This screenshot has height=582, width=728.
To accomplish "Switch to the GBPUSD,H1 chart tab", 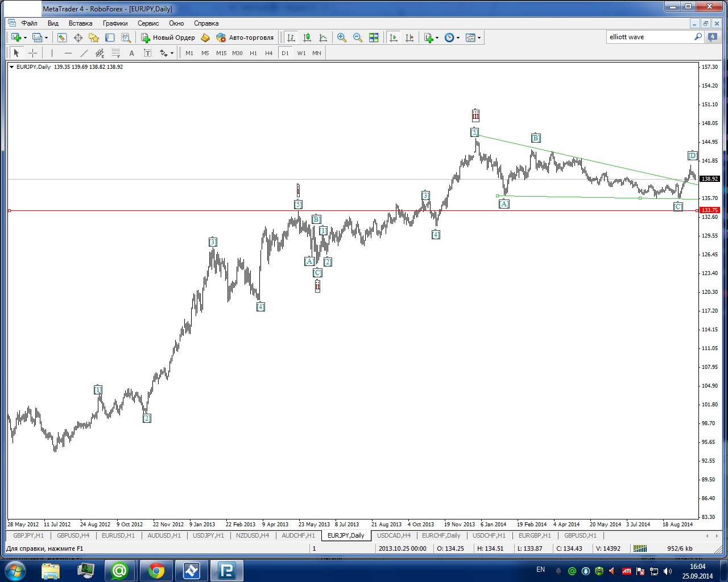I will (580, 535).
